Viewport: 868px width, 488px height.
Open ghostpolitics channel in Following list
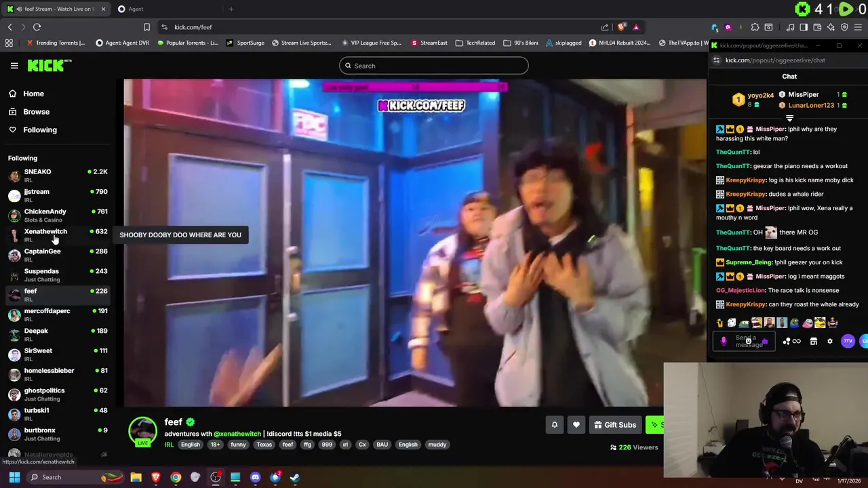[58, 394]
